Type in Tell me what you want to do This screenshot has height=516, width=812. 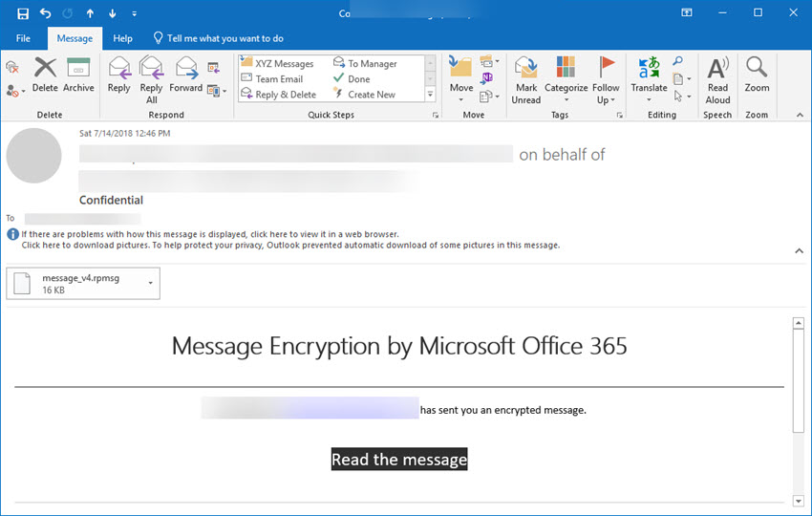[224, 38]
